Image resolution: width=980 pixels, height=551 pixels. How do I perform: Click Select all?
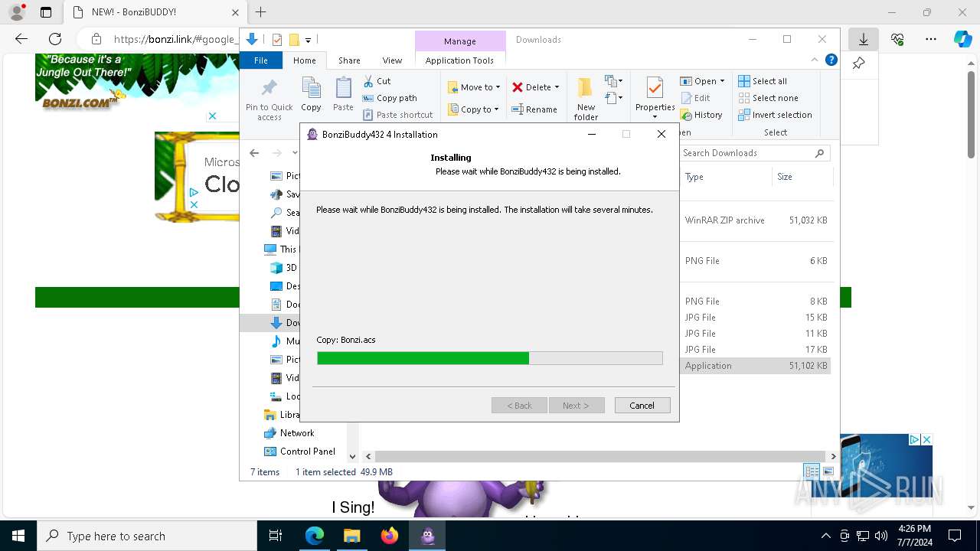pyautogui.click(x=763, y=81)
